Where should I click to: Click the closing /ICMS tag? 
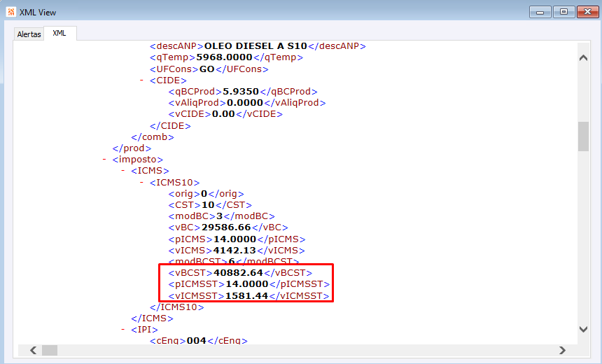pyautogui.click(x=152, y=318)
